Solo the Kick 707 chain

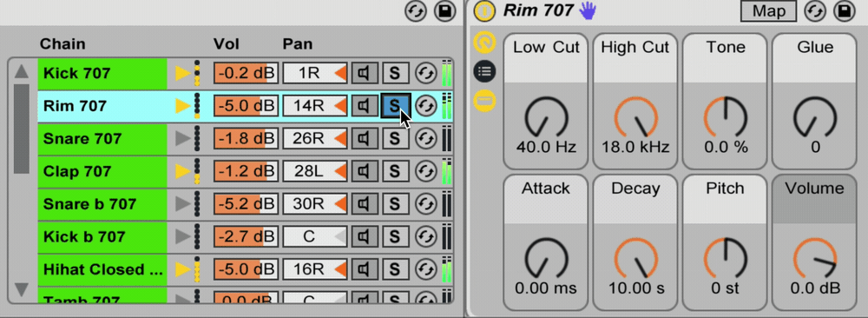(x=395, y=73)
